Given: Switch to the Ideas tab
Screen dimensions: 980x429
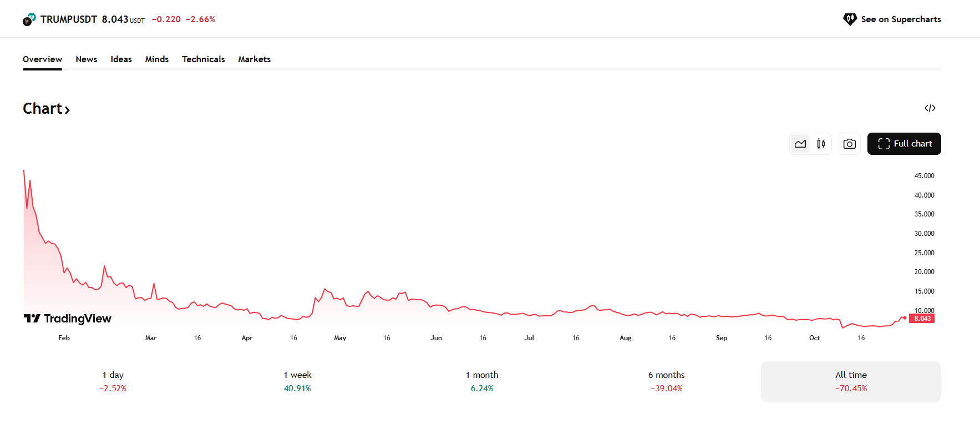Looking at the screenshot, I should click(x=121, y=59).
